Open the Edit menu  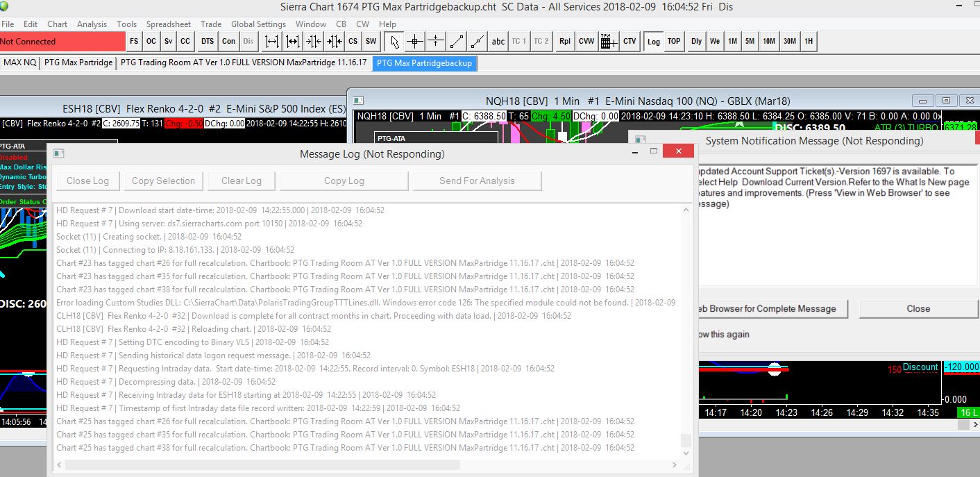coord(31,24)
